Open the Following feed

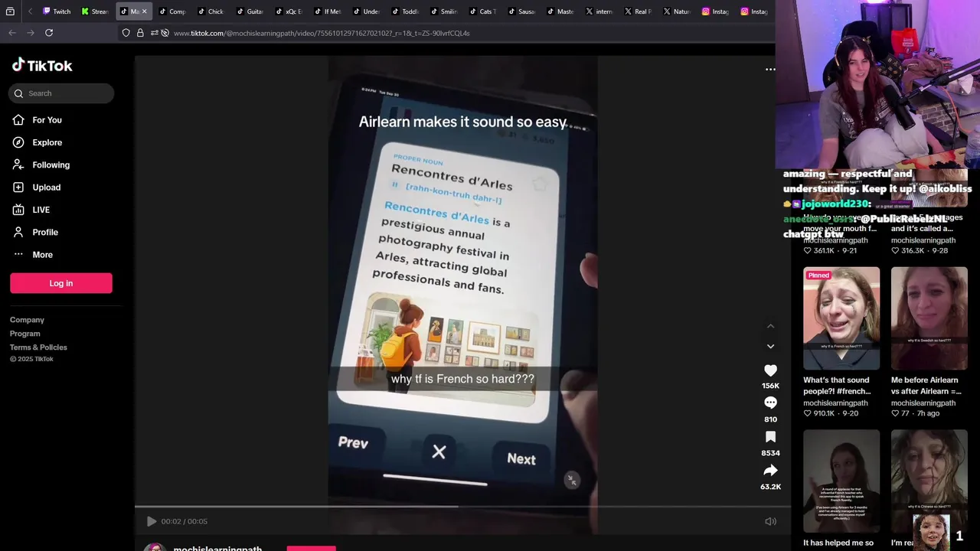click(51, 165)
